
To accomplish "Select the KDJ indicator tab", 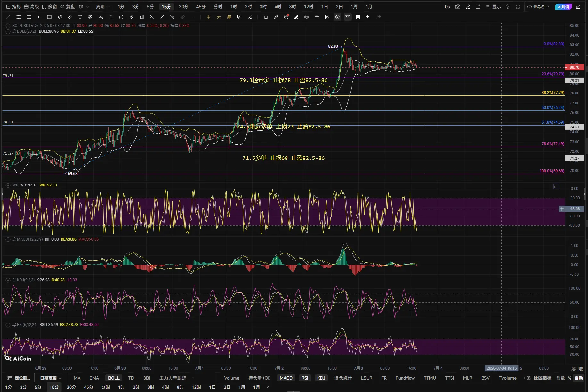I will [321, 378].
